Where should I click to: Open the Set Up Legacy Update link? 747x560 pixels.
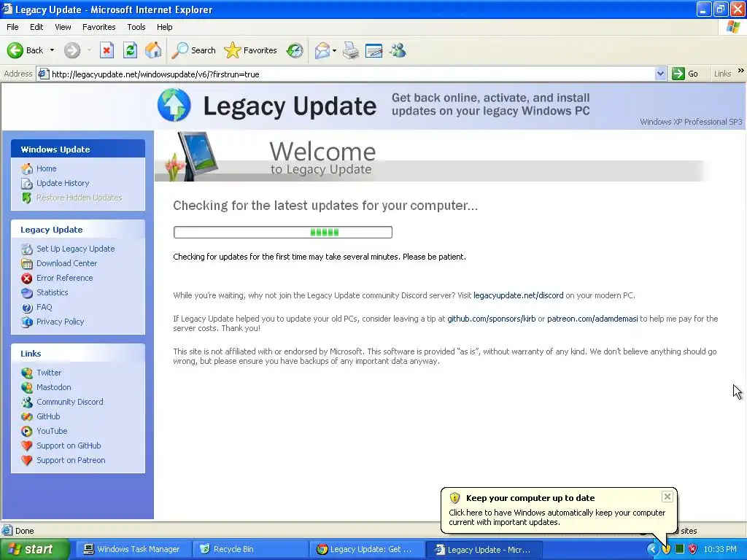coord(75,249)
